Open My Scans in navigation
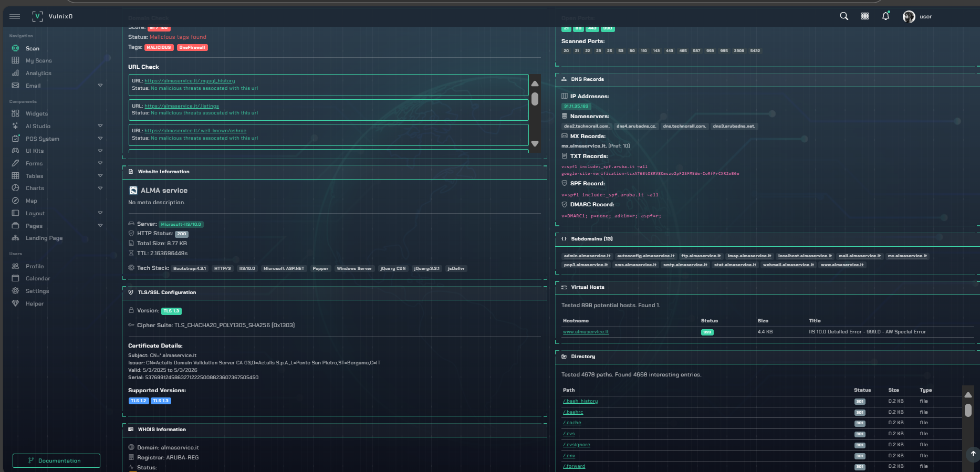Image resolution: width=980 pixels, height=472 pixels. [x=38, y=61]
